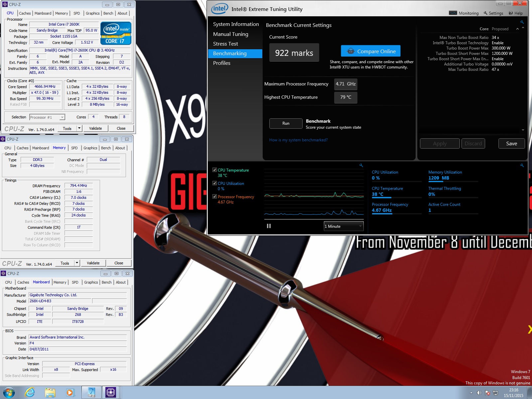Viewport: 532px width, 399px height.
Task: Save the XTU core settings
Action: click(x=511, y=144)
